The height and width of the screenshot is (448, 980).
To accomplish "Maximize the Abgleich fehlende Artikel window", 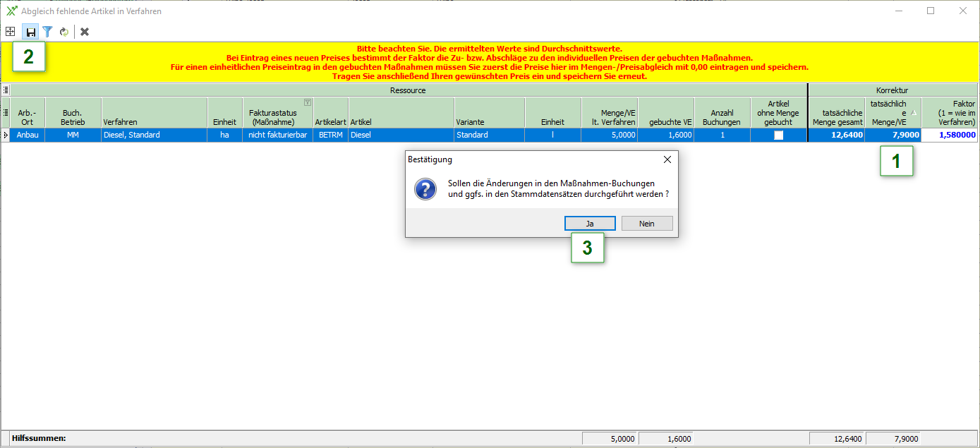I will click(931, 11).
